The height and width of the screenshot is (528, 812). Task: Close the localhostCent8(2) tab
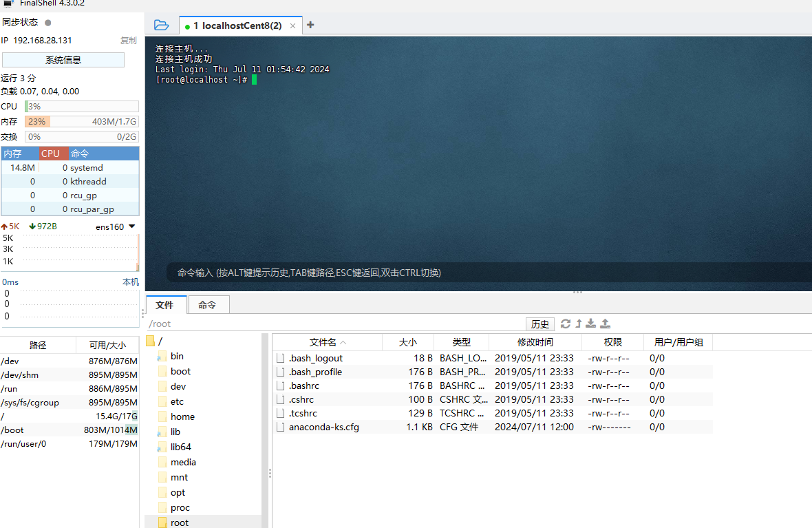(x=292, y=26)
